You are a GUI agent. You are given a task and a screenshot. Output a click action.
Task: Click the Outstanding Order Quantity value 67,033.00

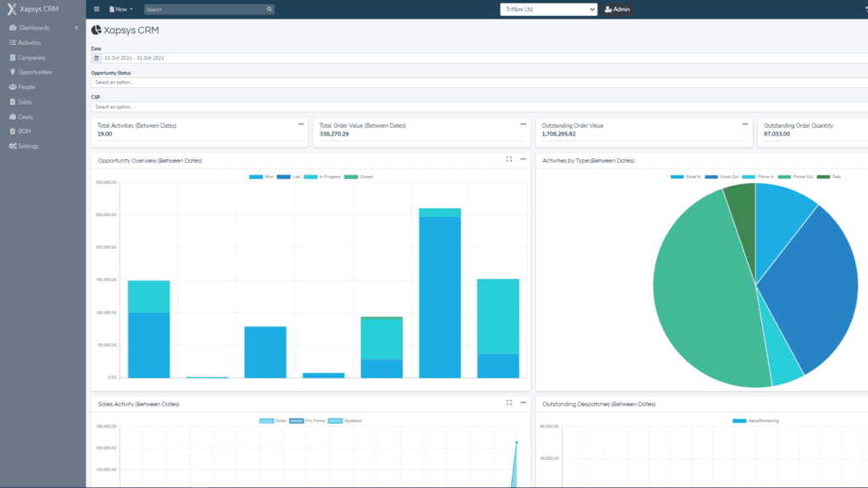coord(776,134)
